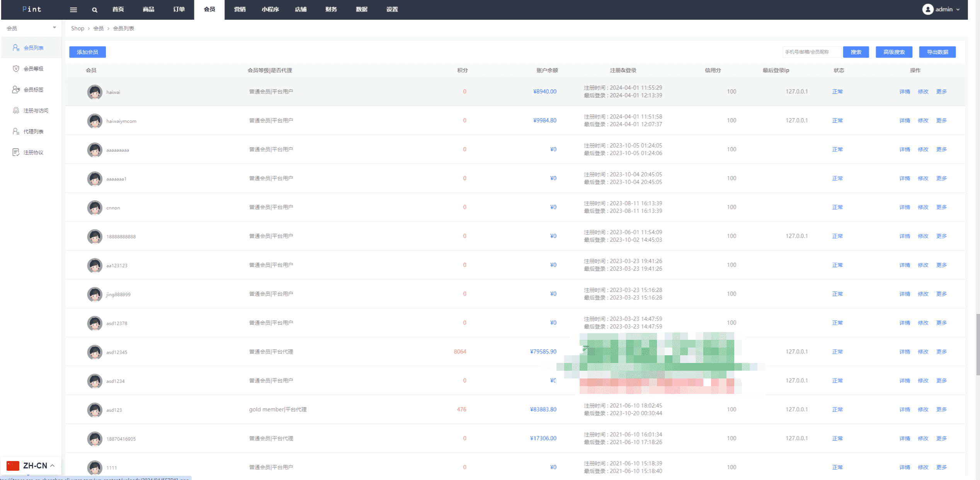The width and height of the screenshot is (980, 480).
Task: Click the admin user avatar icon
Action: tap(927, 9)
